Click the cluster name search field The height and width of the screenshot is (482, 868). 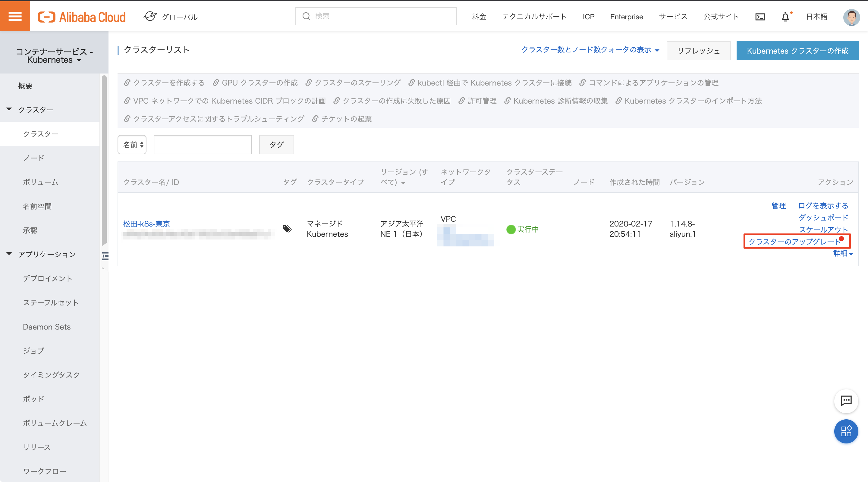coord(203,145)
